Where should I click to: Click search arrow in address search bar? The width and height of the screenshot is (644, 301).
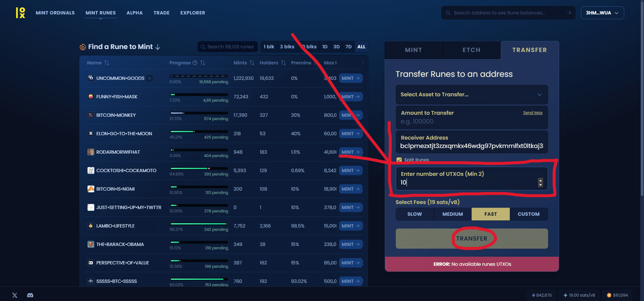[569, 13]
